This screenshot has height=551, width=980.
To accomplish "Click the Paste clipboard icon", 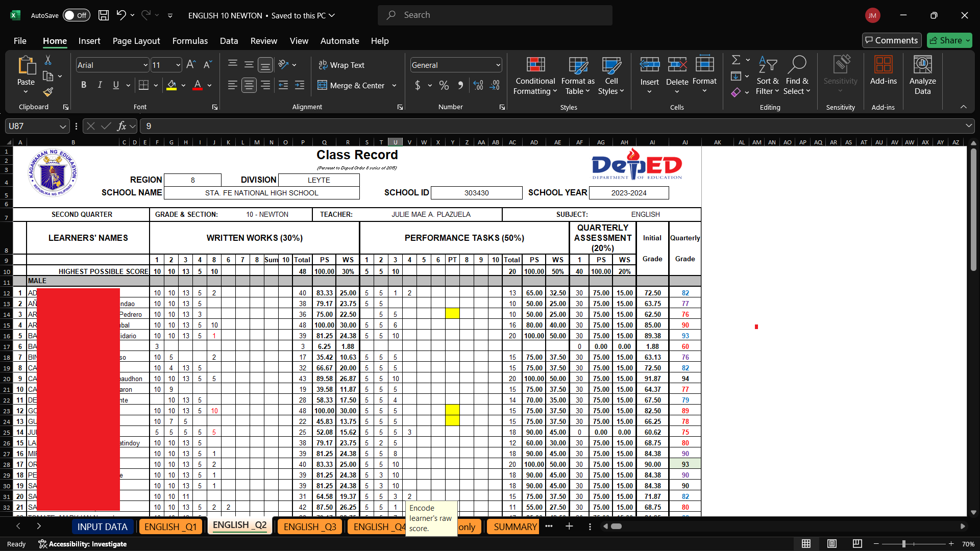I will coord(26,66).
